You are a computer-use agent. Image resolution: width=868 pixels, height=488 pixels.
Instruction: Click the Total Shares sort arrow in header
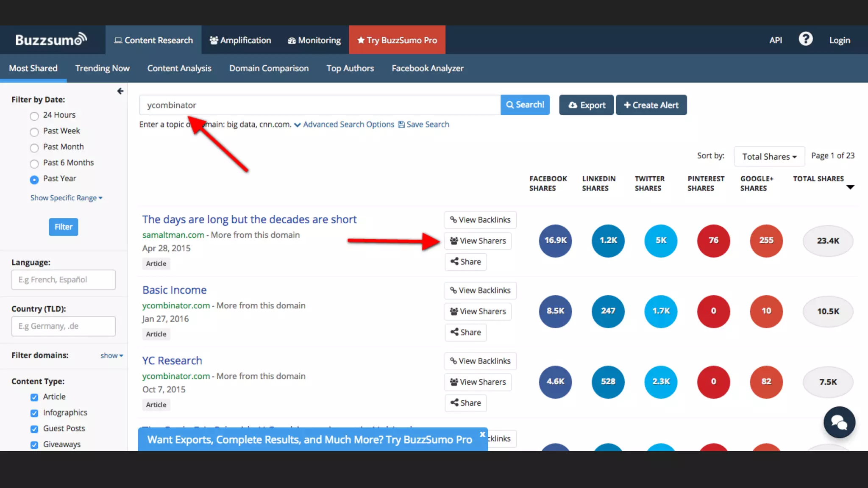click(x=850, y=187)
